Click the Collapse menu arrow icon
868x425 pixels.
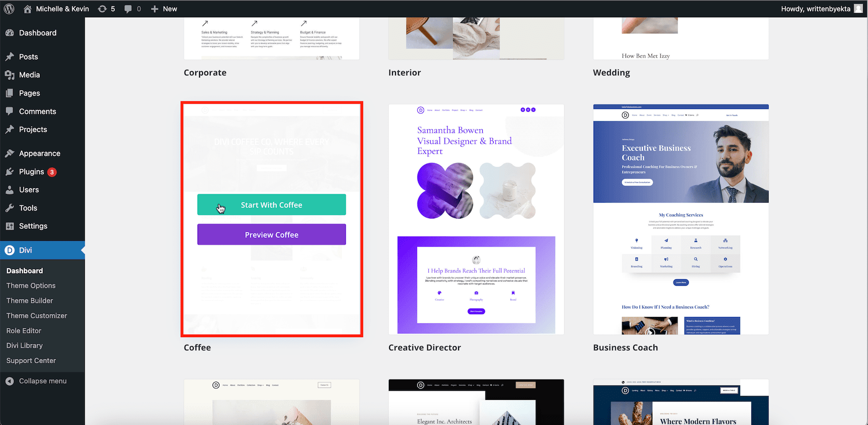pyautogui.click(x=10, y=381)
